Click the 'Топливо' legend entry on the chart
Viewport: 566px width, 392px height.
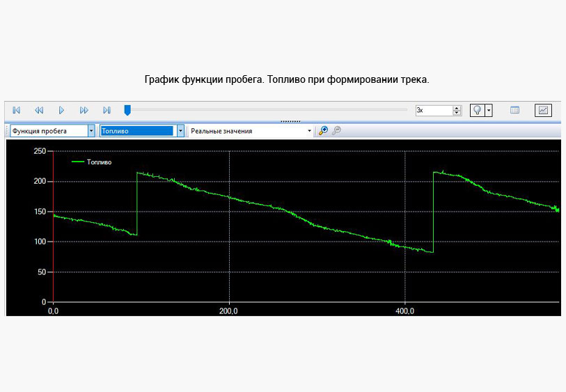click(99, 162)
